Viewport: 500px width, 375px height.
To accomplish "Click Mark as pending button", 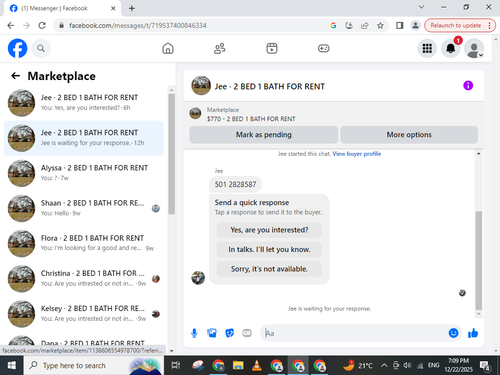I will pyautogui.click(x=264, y=135).
